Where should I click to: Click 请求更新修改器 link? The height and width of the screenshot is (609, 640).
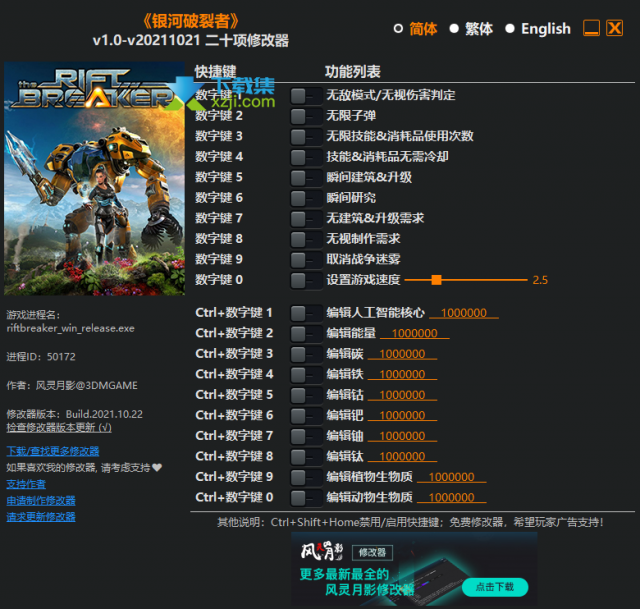[41, 517]
